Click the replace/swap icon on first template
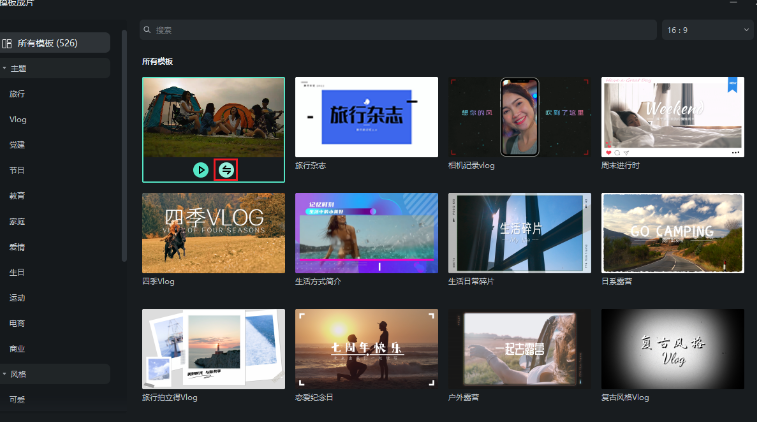757x422 pixels. pyautogui.click(x=227, y=170)
